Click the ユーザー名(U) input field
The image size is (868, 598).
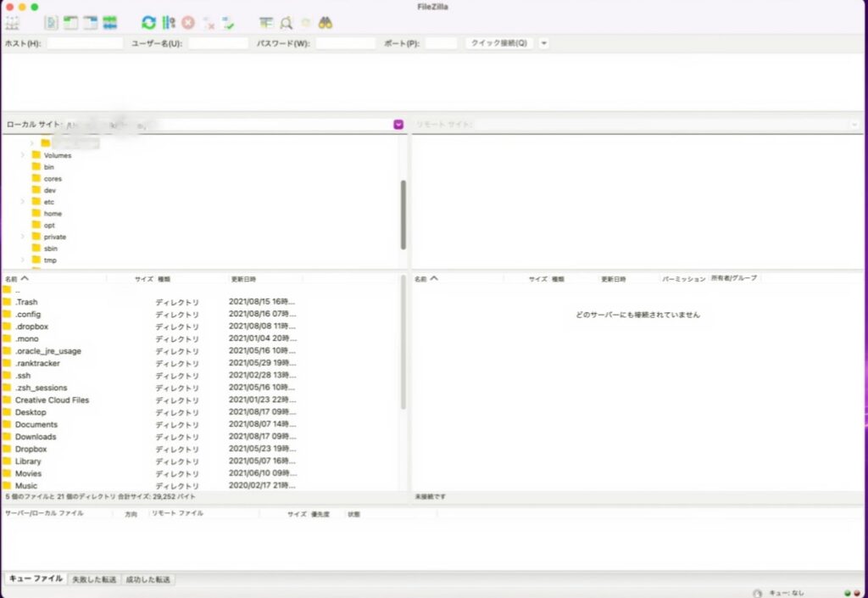pyautogui.click(x=218, y=43)
